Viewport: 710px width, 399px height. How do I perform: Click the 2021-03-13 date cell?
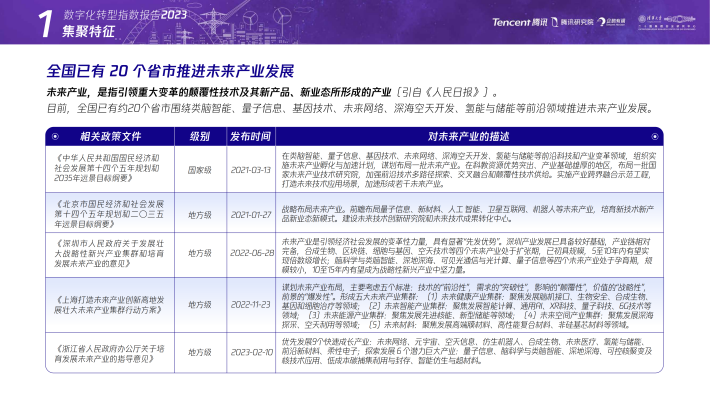(250, 170)
